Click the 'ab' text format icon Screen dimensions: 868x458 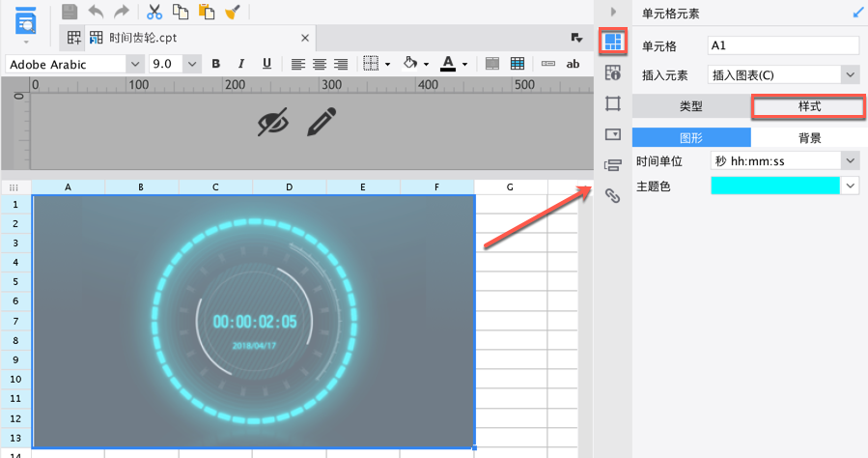573,64
